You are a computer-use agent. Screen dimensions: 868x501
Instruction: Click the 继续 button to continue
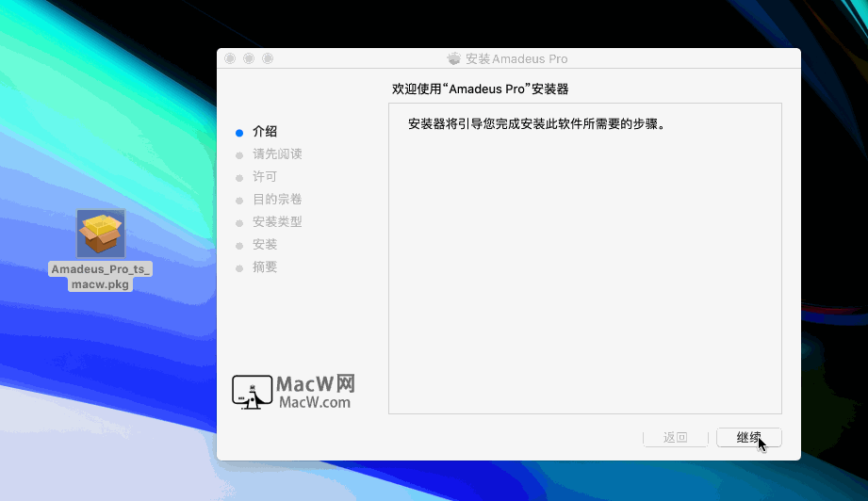[x=749, y=437]
